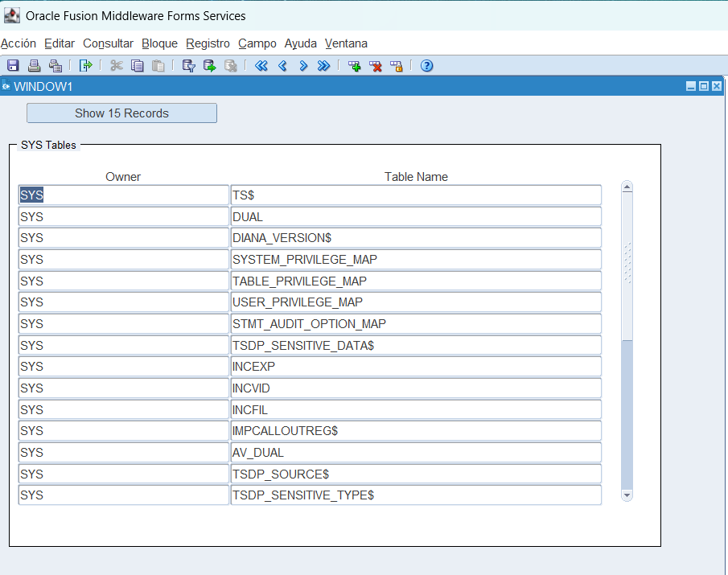The image size is (728, 575).
Task: Click the Execute Query icon
Action: [x=210, y=66]
